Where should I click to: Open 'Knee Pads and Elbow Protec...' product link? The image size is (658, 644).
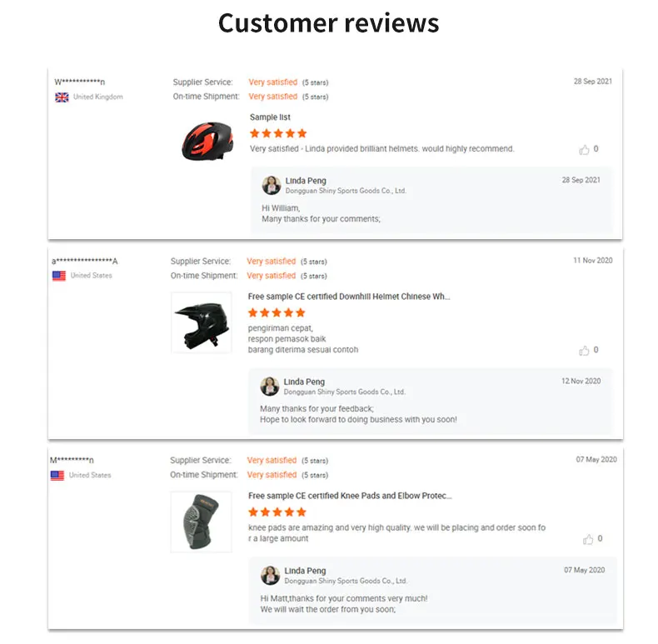350,496
